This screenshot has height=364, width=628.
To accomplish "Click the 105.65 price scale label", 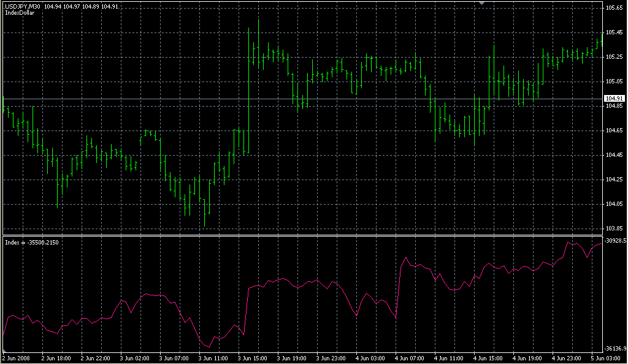I will (x=614, y=8).
